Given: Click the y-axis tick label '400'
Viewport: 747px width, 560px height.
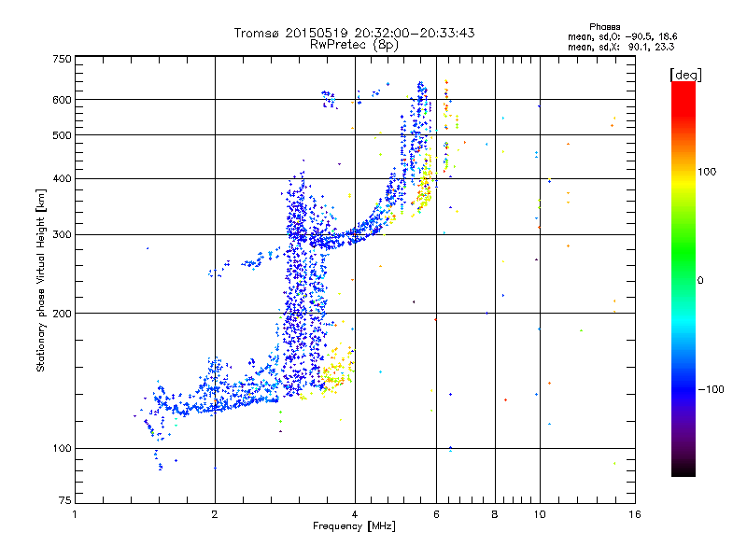Looking at the screenshot, I should [x=62, y=178].
